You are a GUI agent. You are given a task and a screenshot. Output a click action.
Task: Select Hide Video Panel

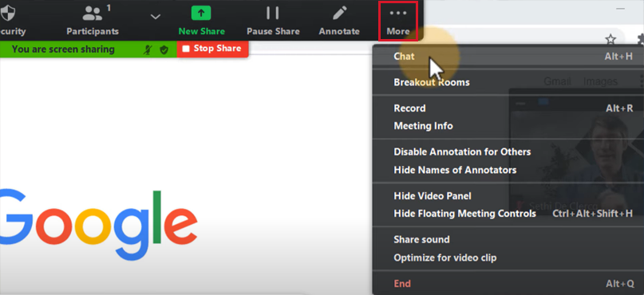[x=508, y=196]
